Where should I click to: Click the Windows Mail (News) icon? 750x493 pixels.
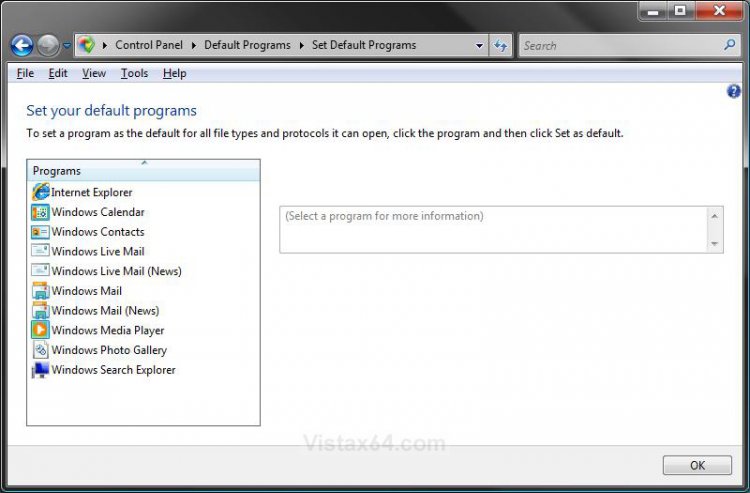point(40,310)
